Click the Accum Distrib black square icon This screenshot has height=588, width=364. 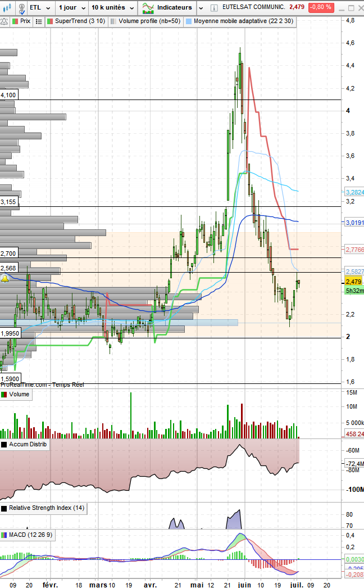(4, 445)
